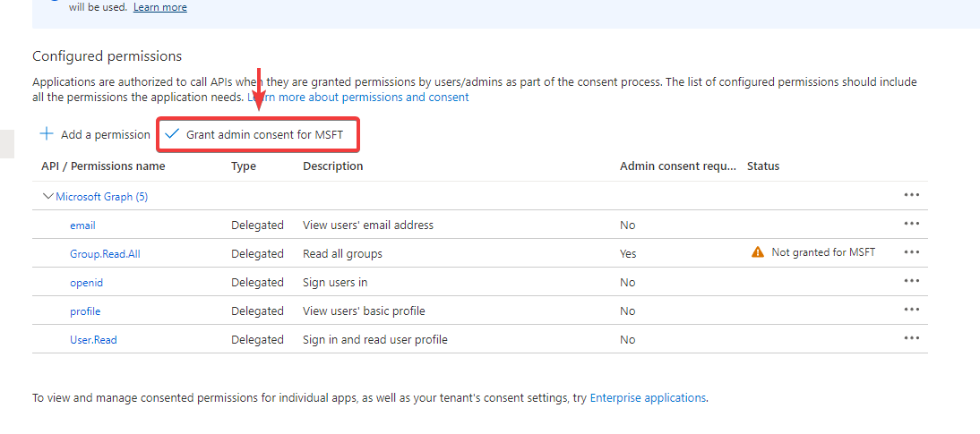This screenshot has width=980, height=434.
Task: Click the plus icon beside Add a permission
Action: (47, 134)
